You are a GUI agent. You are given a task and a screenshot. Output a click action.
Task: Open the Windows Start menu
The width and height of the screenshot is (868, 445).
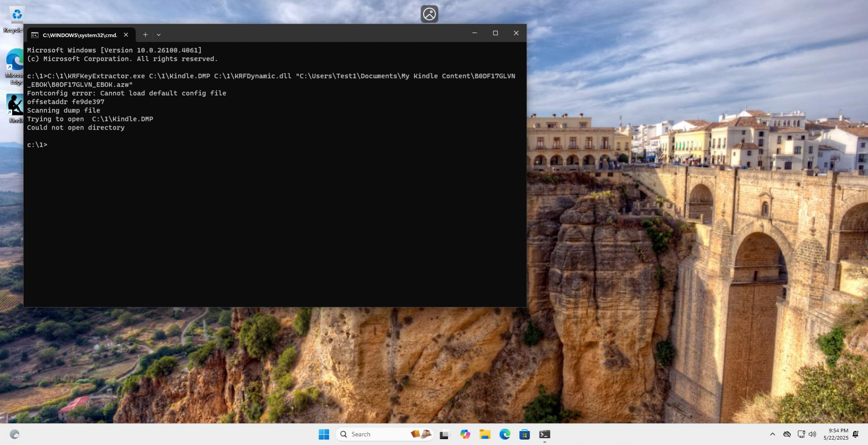coord(324,434)
